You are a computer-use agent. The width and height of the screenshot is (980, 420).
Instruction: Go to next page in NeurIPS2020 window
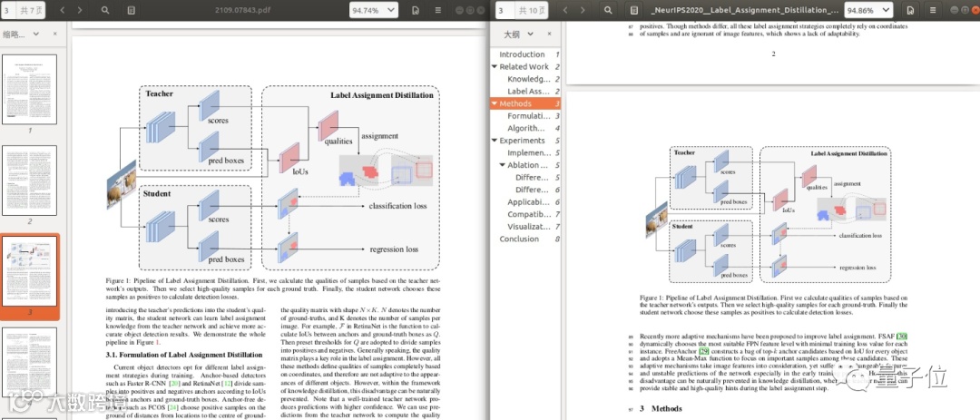point(583,10)
